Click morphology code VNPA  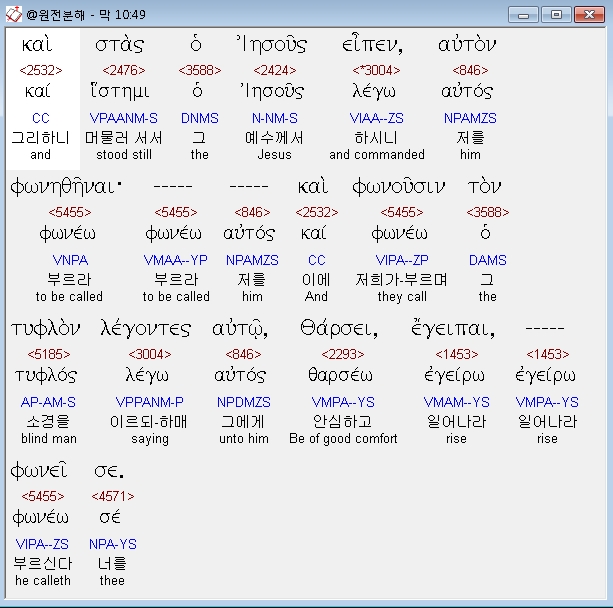pyautogui.click(x=70, y=260)
